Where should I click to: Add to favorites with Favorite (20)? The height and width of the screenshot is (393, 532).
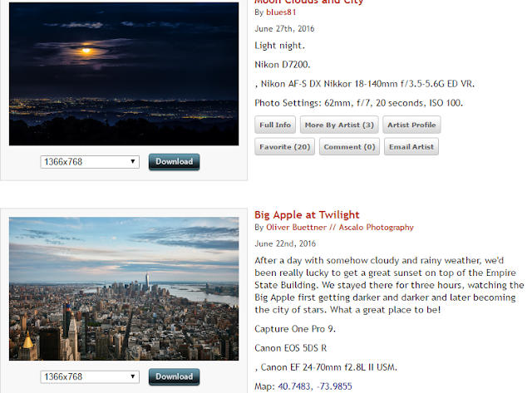[284, 147]
